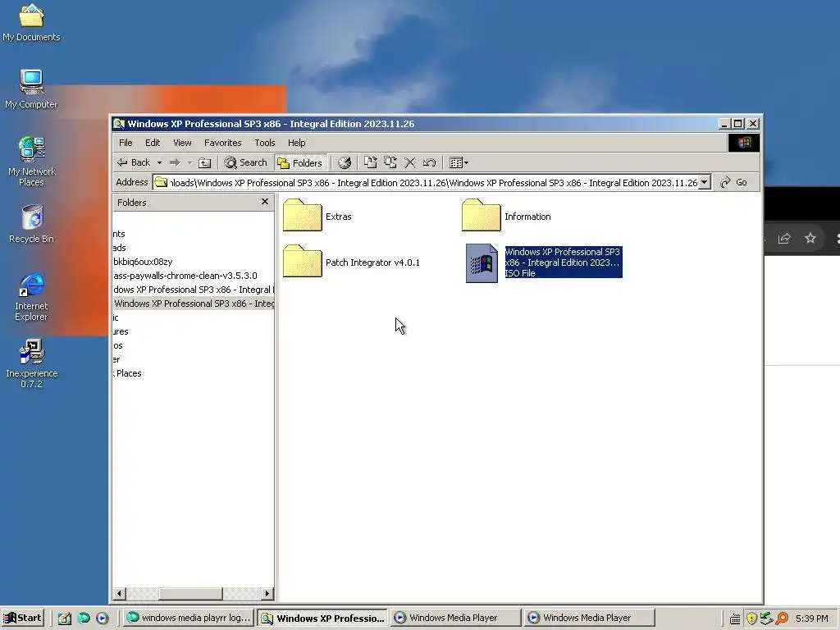Click folder tree scroll right arrow
The image size is (840, 630).
pos(267,594)
